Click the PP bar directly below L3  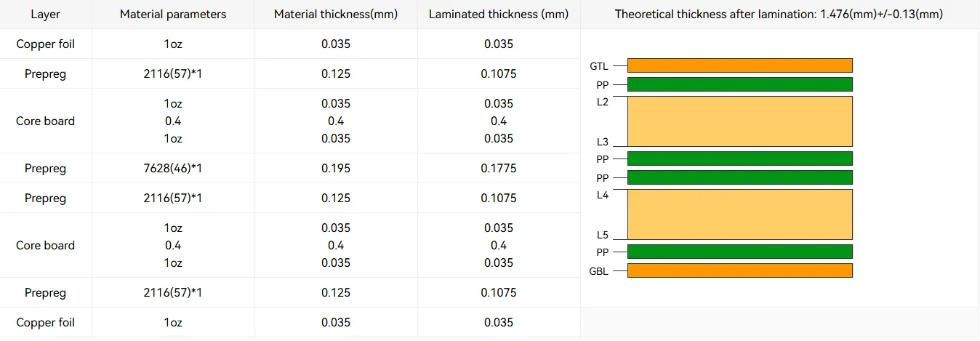click(739, 159)
